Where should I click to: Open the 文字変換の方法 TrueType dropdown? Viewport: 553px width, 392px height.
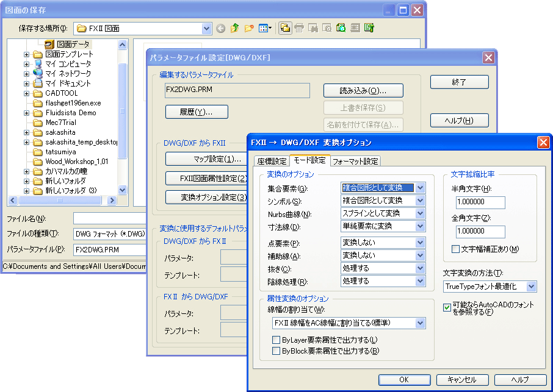[x=530, y=287]
